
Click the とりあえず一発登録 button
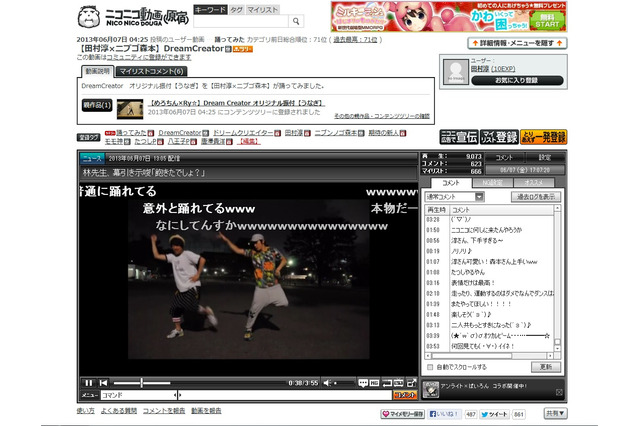(x=544, y=137)
